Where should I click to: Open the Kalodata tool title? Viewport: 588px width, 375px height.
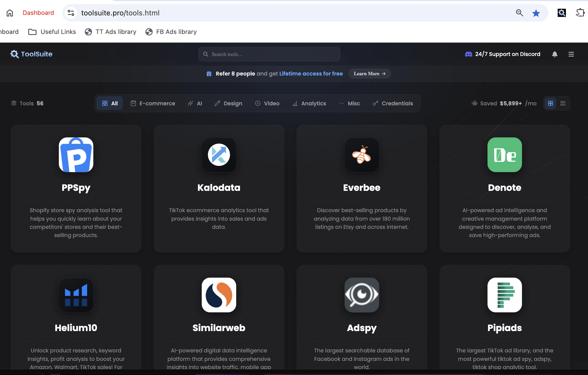tap(219, 188)
